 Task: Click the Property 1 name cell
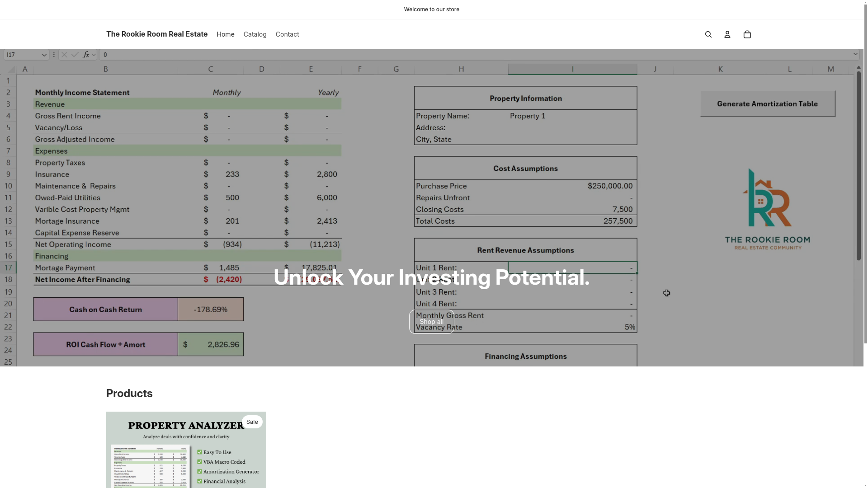[528, 116]
